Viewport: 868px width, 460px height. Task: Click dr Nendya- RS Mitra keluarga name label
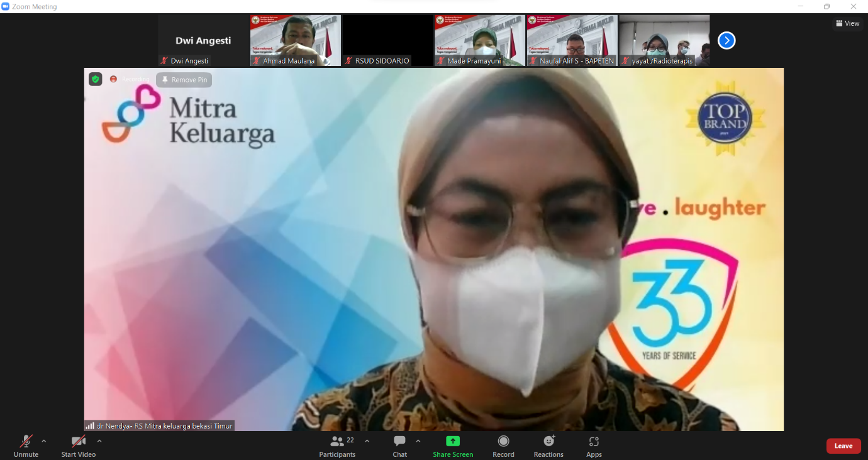pyautogui.click(x=165, y=425)
